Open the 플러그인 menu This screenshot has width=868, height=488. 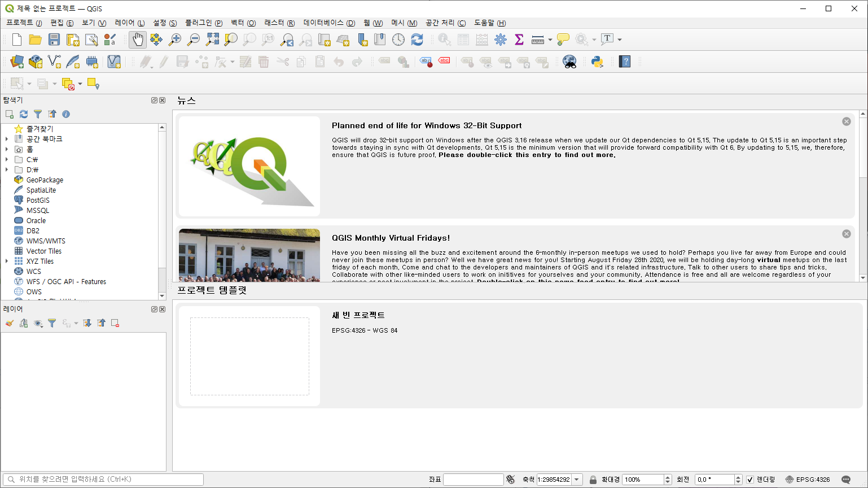204,23
